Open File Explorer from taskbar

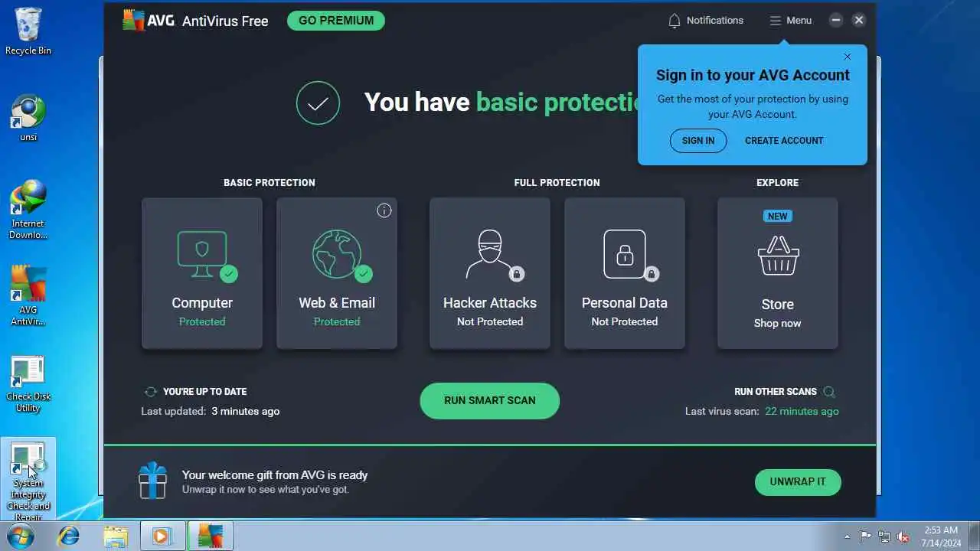pyautogui.click(x=116, y=536)
